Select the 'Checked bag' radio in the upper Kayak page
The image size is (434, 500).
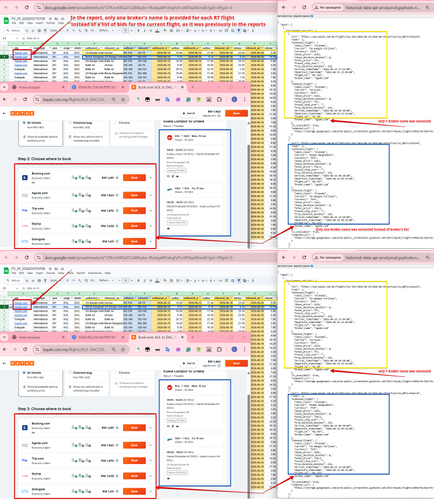pyautogui.click(x=70, y=123)
